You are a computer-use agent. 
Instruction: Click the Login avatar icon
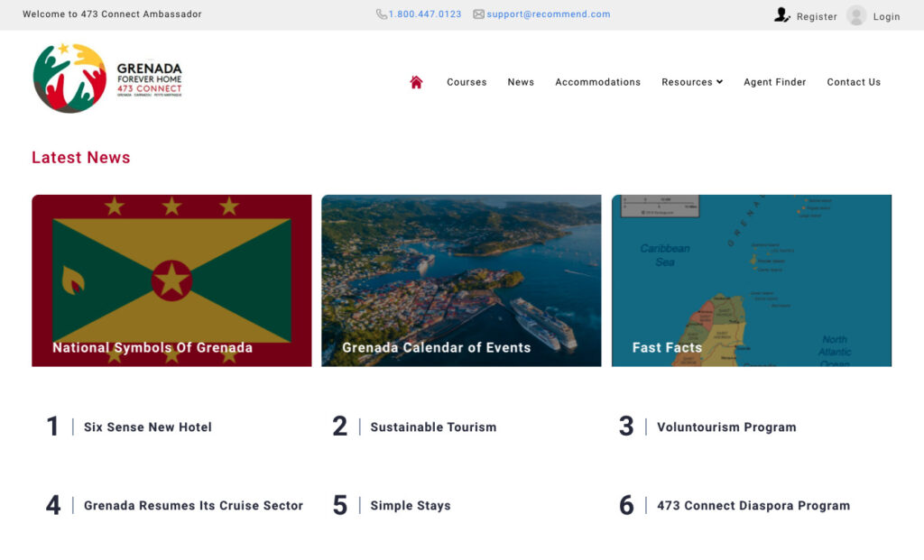click(856, 15)
